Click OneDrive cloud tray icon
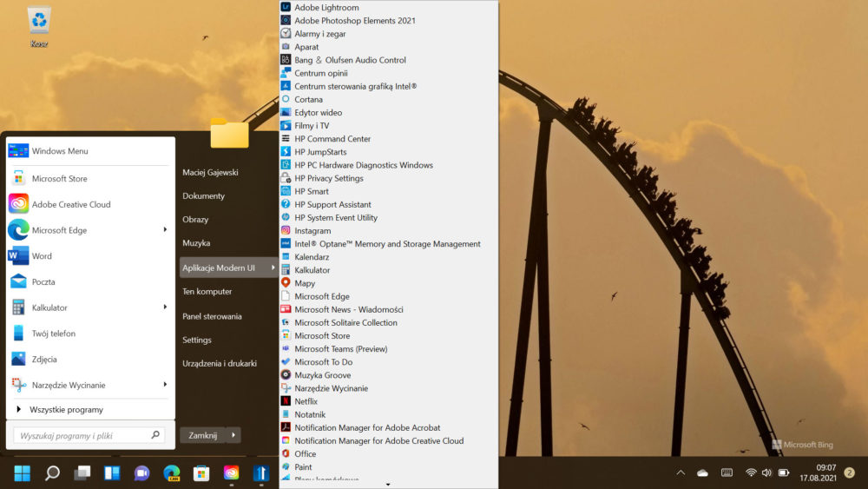This screenshot has width=868, height=489. [x=702, y=473]
